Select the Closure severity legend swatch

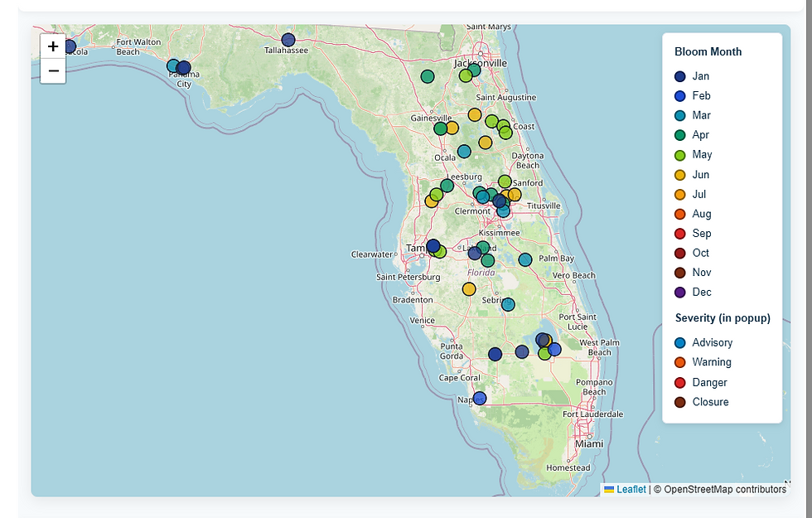pos(680,403)
